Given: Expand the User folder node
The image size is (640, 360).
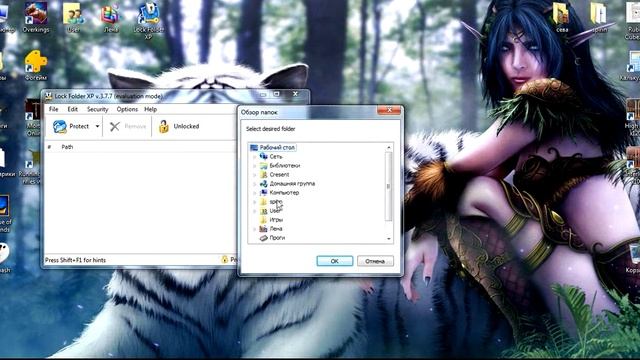Looking at the screenshot, I should click(255, 211).
